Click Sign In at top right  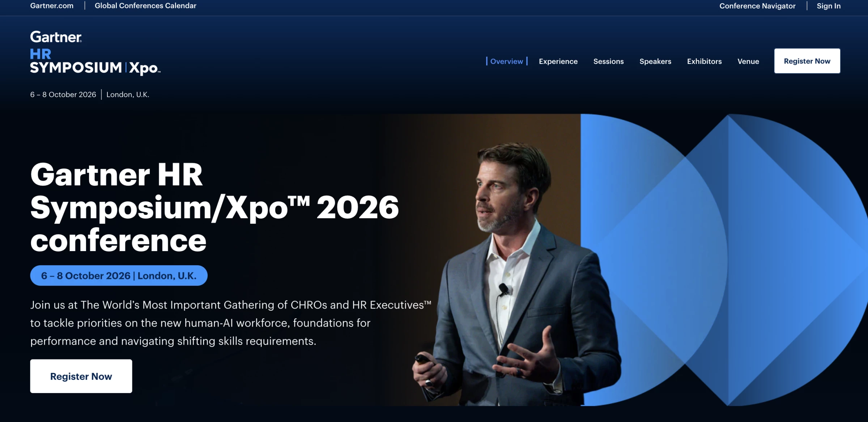829,6
